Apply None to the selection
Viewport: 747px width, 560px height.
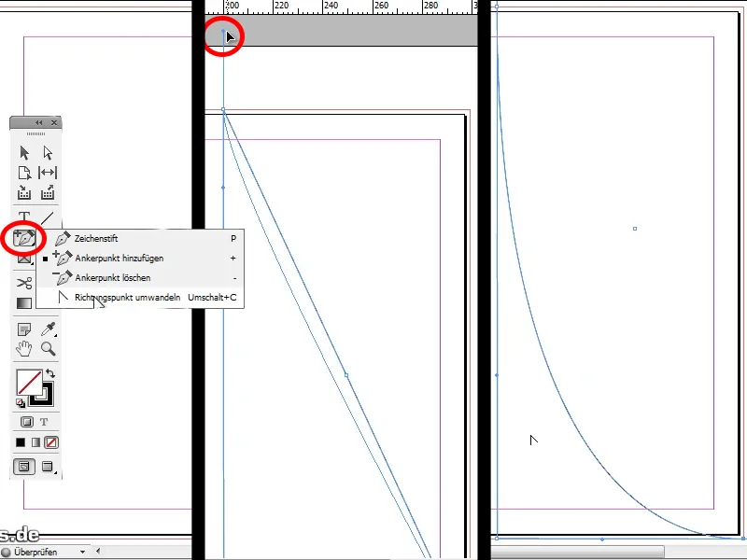pyautogui.click(x=51, y=442)
